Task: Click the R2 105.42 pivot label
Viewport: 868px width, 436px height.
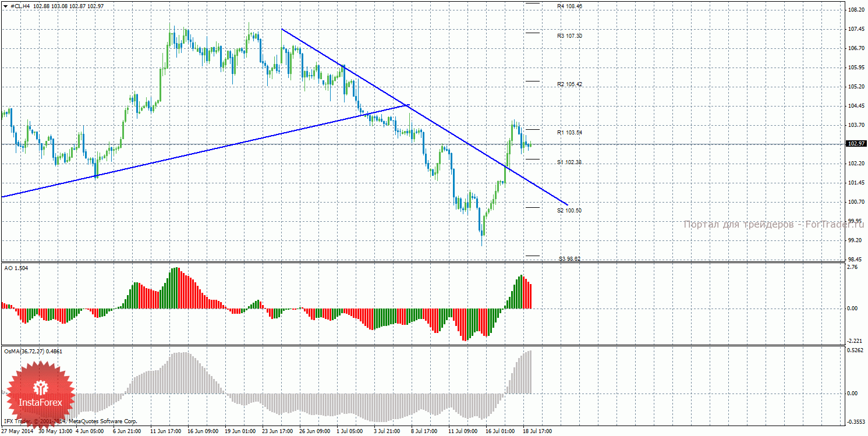Action: point(569,84)
